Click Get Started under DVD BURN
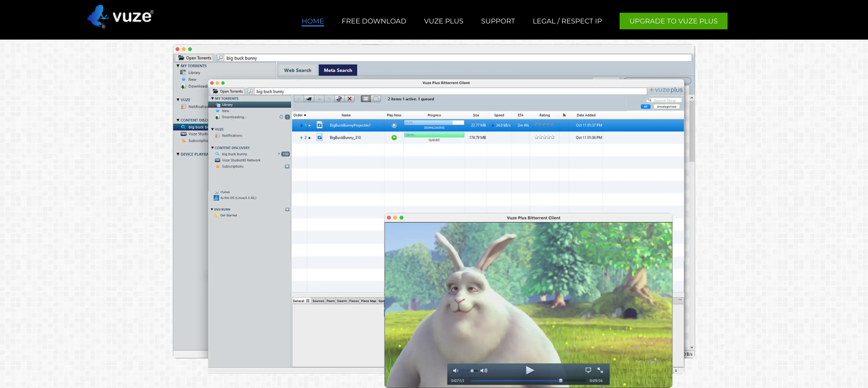 tap(228, 216)
